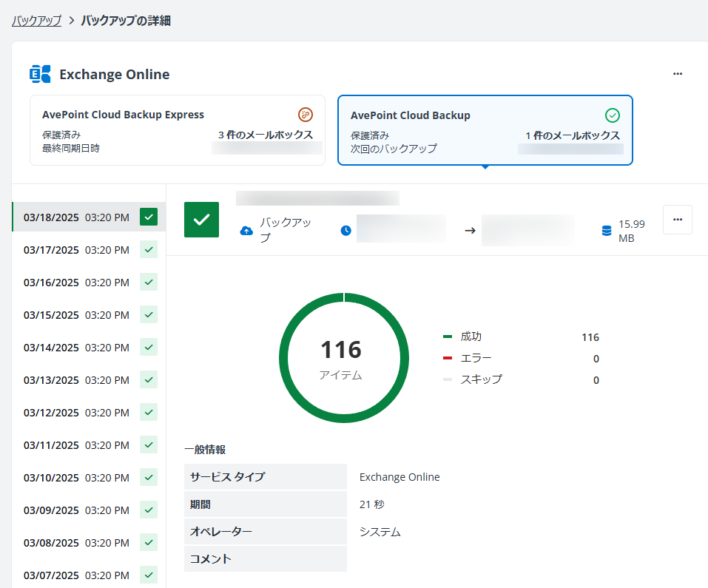This screenshot has height=588, width=708.
Task: Click the Exchange Online logo icon
Action: tap(40, 74)
